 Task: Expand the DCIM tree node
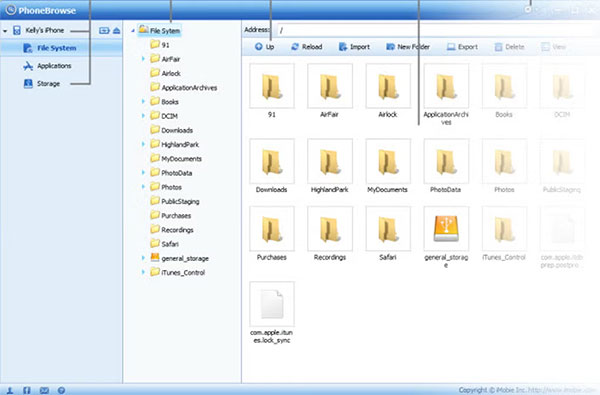coord(143,116)
